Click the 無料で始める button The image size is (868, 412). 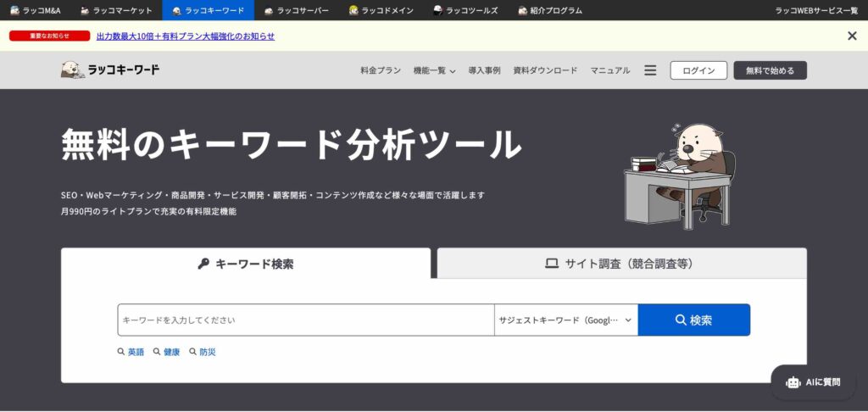(770, 70)
